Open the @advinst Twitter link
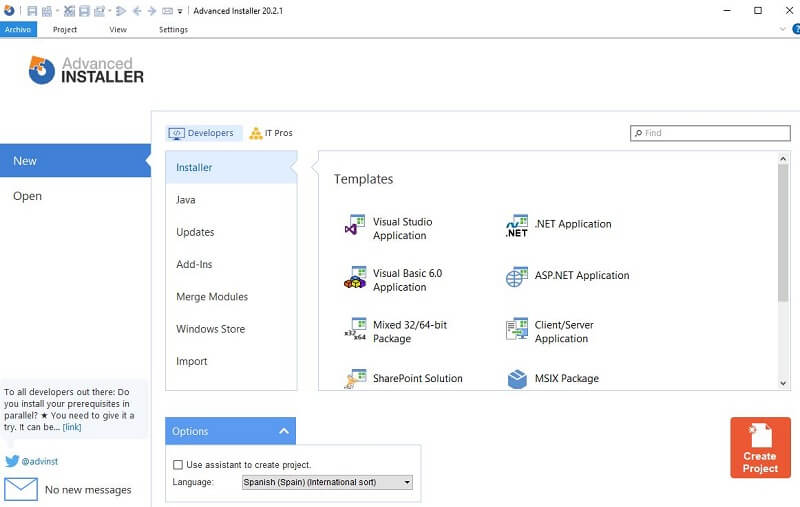The width and height of the screenshot is (800, 507). coord(40,461)
